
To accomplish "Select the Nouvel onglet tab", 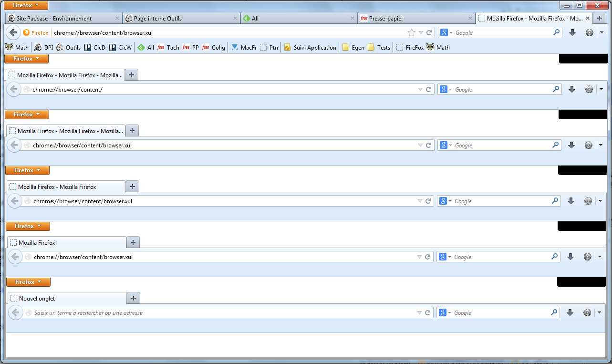I will pyautogui.click(x=67, y=298).
